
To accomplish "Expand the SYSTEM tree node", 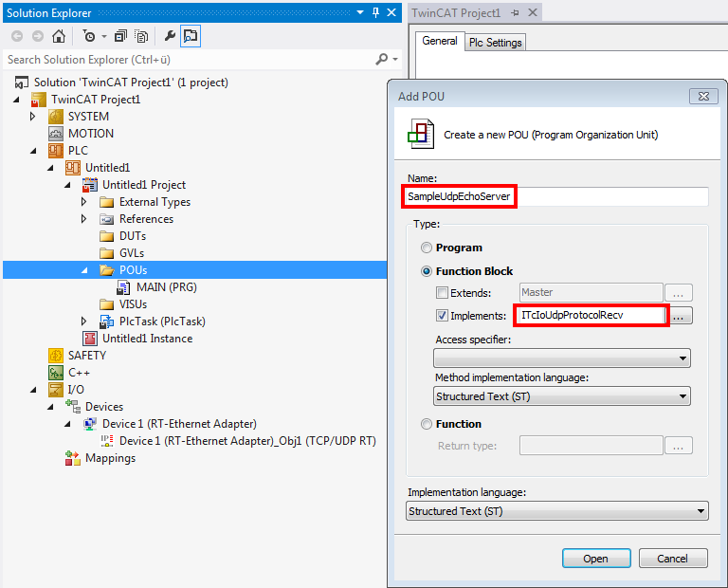I will tap(33, 116).
